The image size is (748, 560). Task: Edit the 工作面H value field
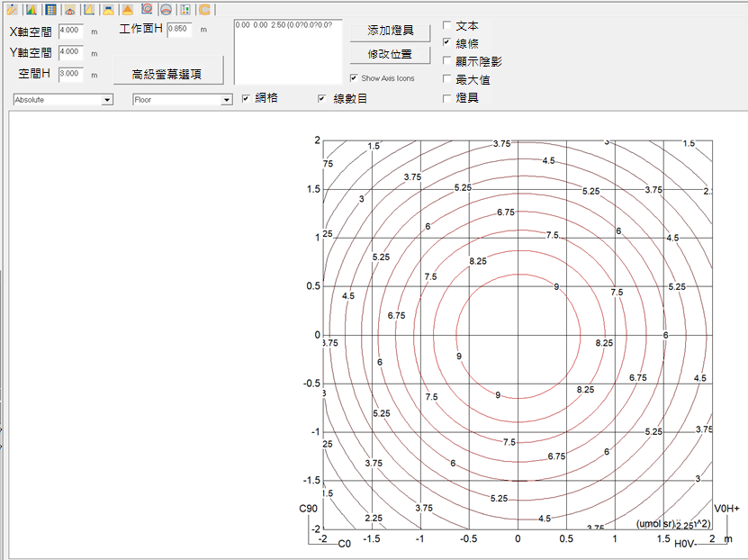pos(180,30)
